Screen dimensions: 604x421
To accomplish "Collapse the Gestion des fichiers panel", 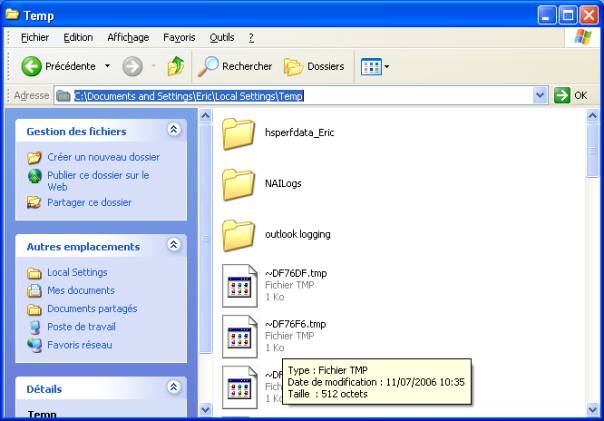I will [174, 130].
